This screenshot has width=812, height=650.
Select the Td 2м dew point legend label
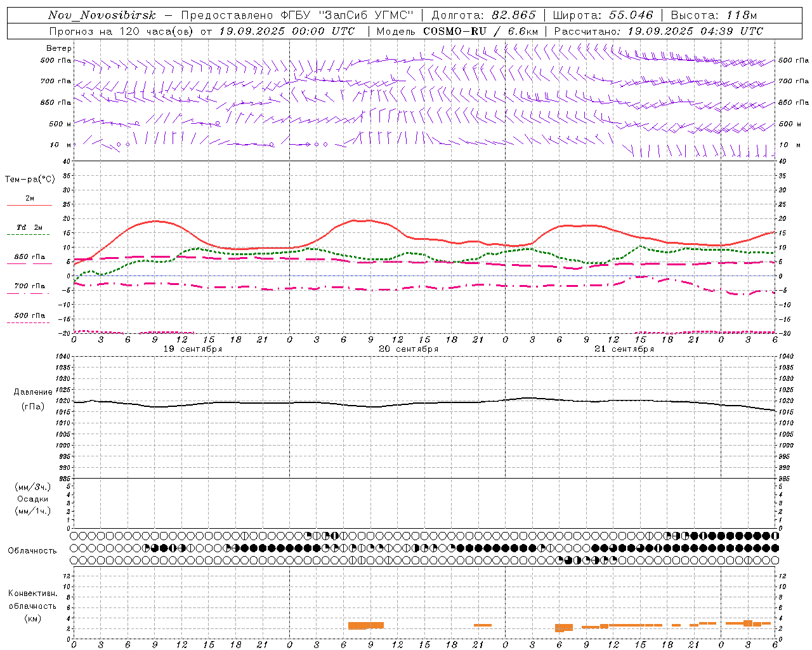click(x=30, y=227)
